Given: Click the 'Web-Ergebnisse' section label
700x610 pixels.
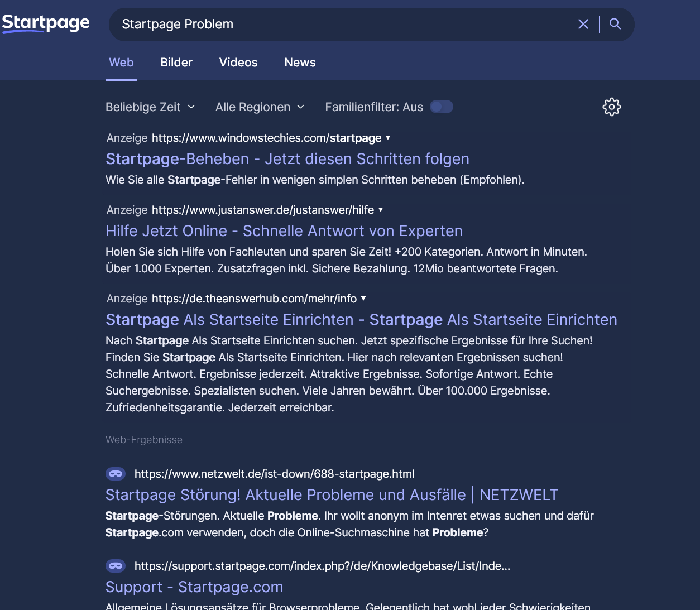Looking at the screenshot, I should pos(144,440).
